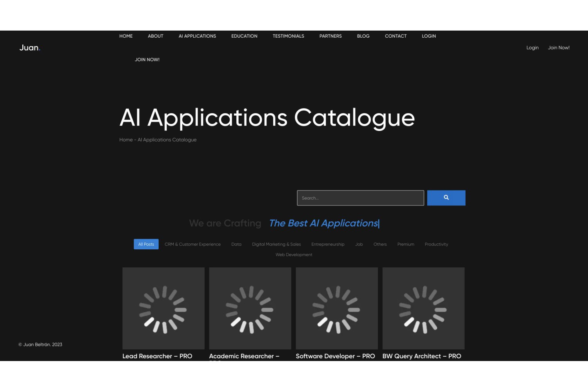This screenshot has height=392, width=588.
Task: Click Join Now! link at top right
Action: coord(559,48)
